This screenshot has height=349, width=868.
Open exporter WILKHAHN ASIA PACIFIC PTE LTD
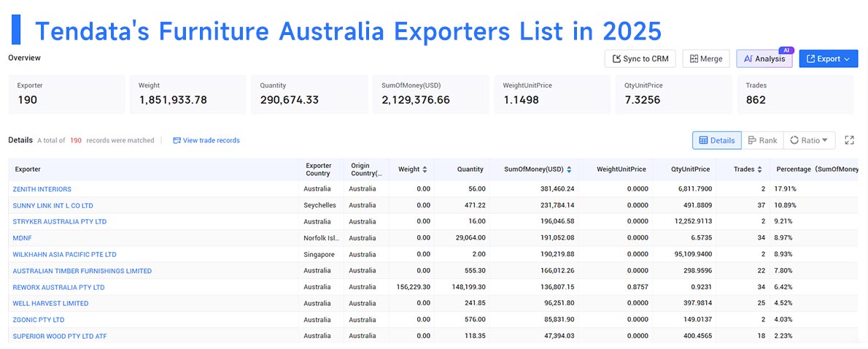click(x=65, y=254)
